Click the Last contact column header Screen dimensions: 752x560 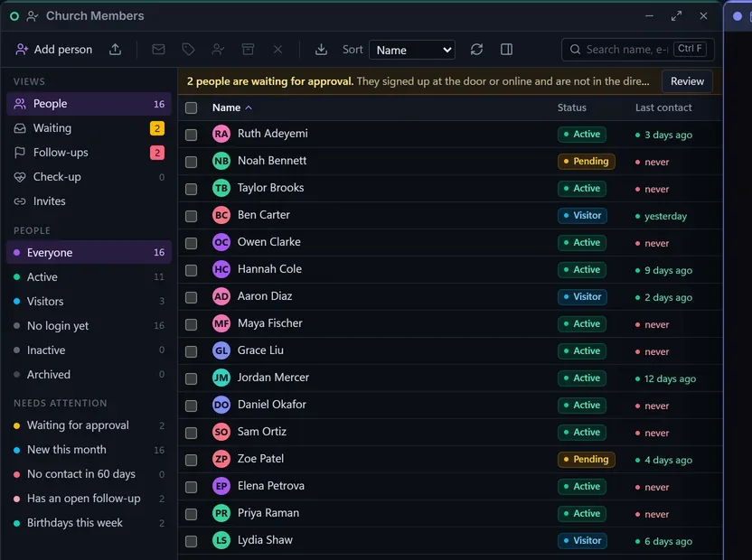[x=663, y=107]
